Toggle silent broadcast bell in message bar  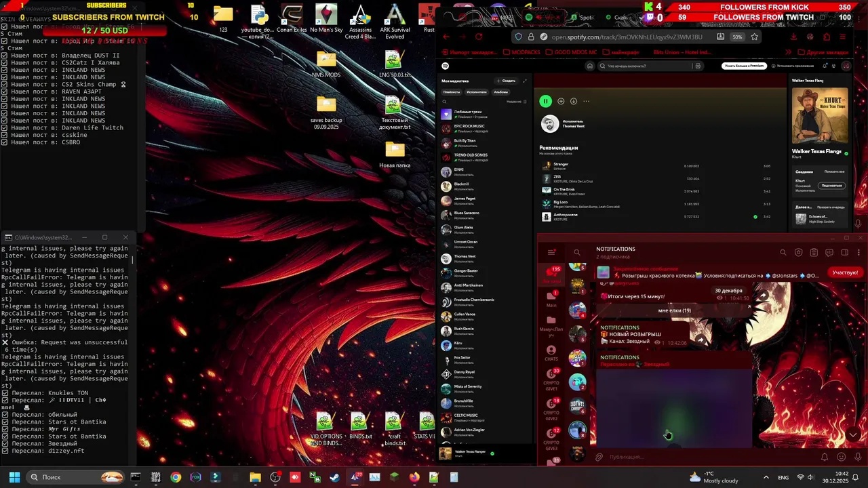click(x=825, y=457)
